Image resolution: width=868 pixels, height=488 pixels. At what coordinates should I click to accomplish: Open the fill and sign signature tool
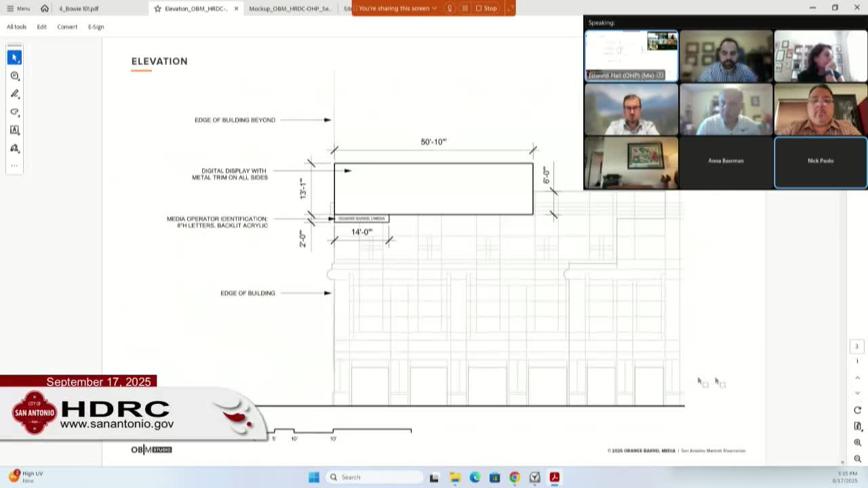coord(15,148)
